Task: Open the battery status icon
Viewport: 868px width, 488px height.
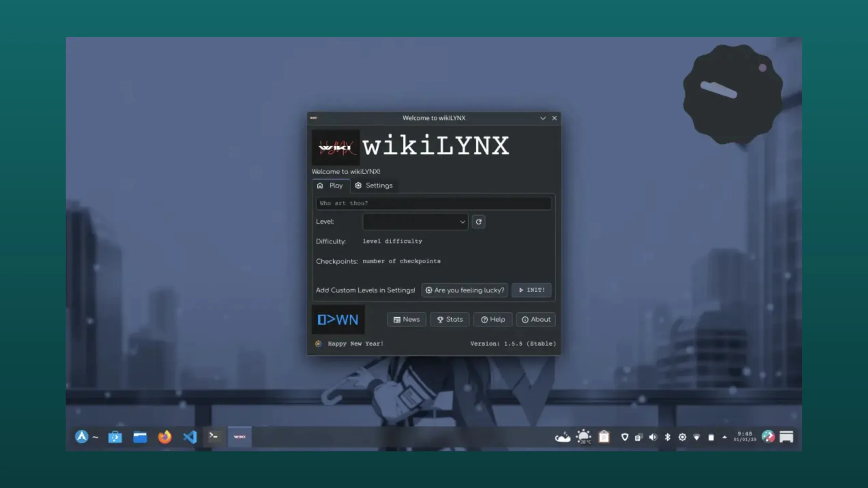Action: 711,438
